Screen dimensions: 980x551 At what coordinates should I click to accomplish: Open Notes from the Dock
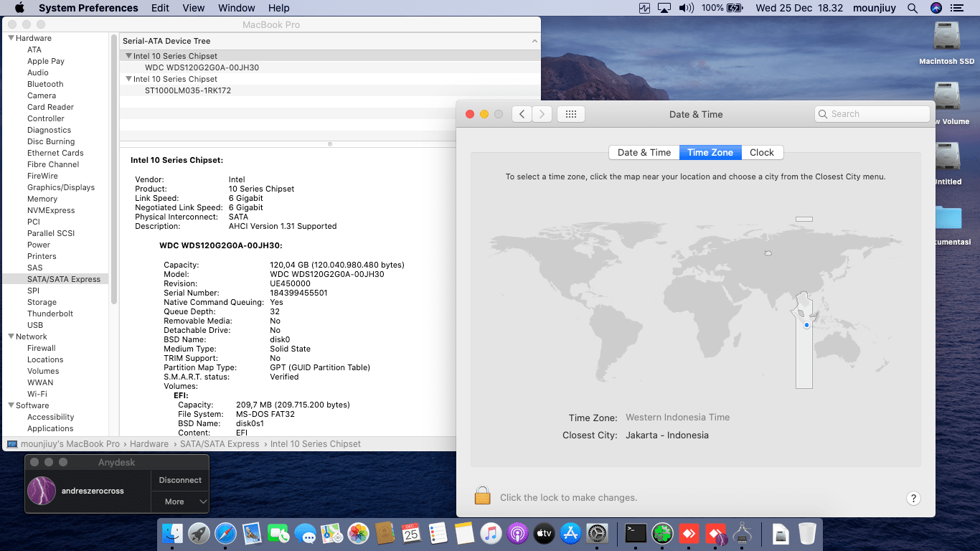[464, 533]
